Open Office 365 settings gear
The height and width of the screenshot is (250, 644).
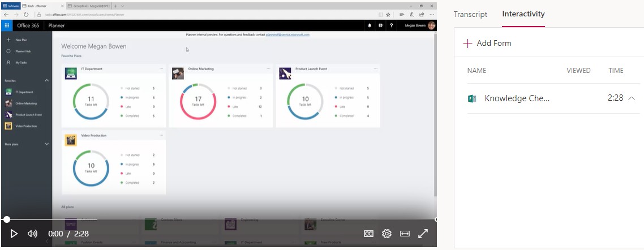pos(381,25)
